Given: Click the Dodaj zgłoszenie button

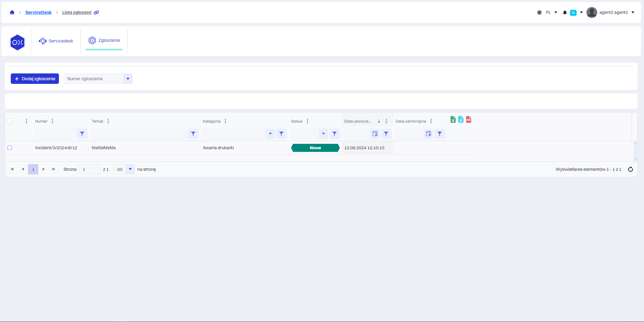Looking at the screenshot, I should point(35,79).
